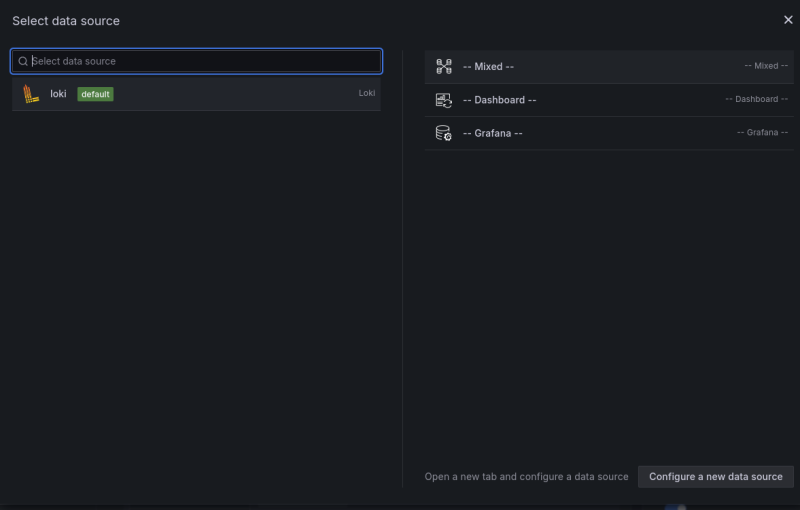Click the right-aligned -- Mixed -- type label
800x510 pixels.
click(x=766, y=66)
